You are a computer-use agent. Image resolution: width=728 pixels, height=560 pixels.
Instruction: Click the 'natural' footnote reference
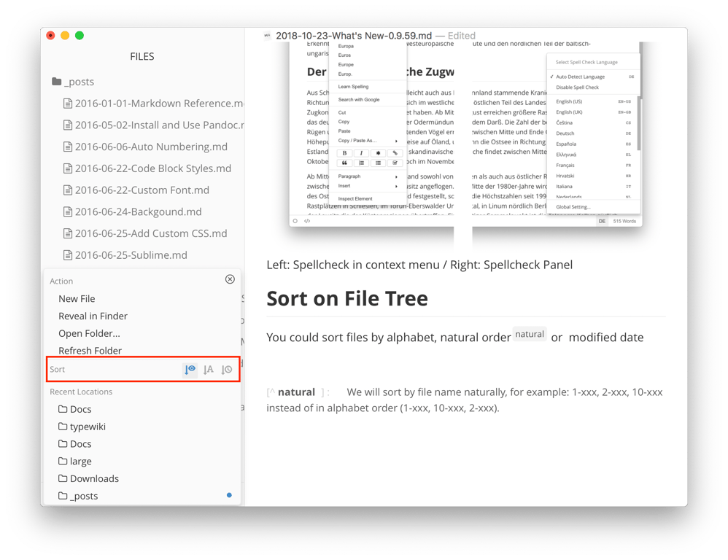tap(530, 334)
